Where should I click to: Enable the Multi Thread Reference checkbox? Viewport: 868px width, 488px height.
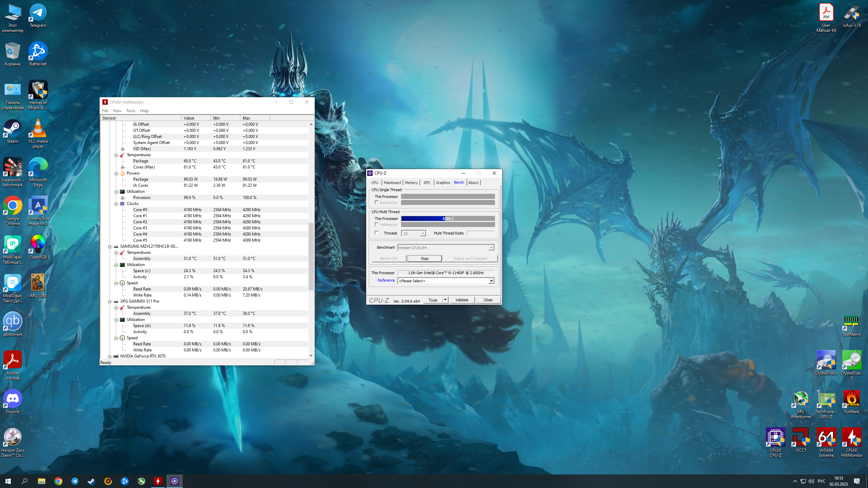pos(377,224)
